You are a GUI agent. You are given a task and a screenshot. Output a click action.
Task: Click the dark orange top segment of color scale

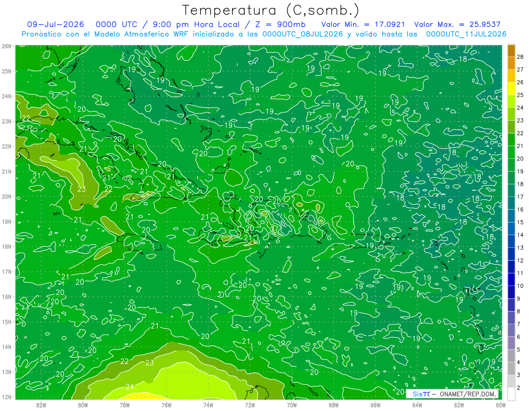click(x=511, y=50)
